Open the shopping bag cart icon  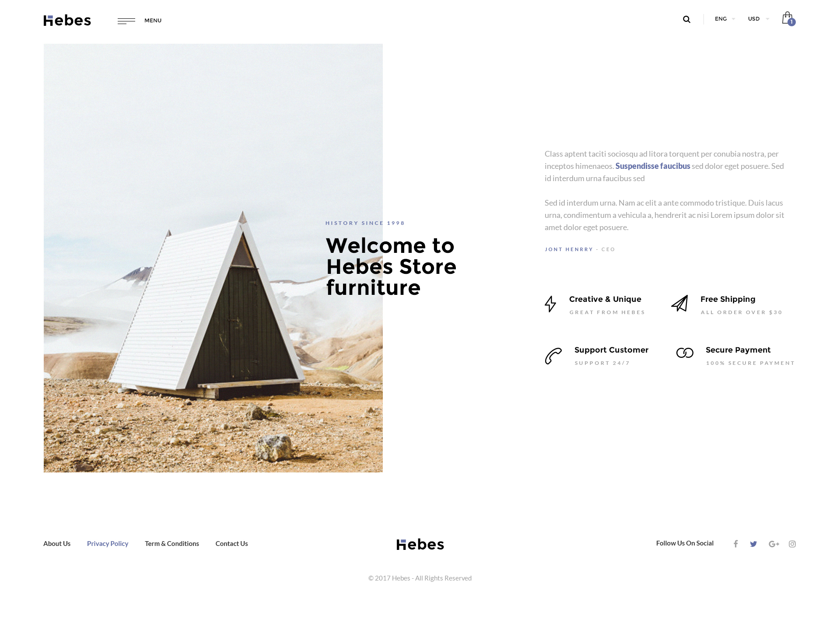point(788,18)
